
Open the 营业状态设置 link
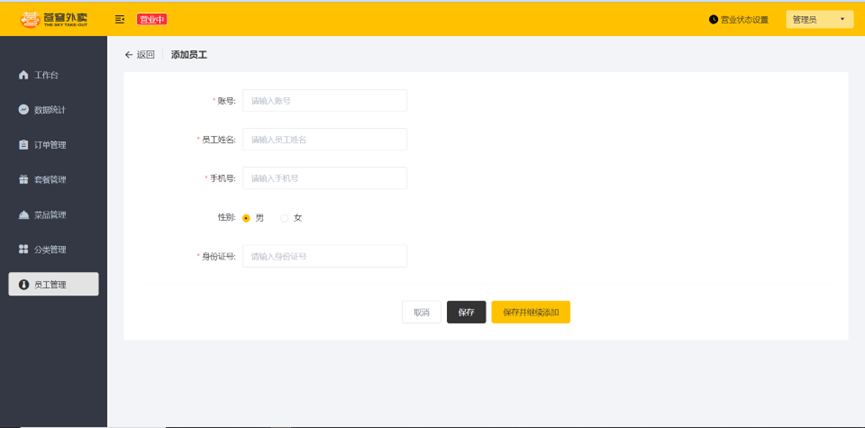click(744, 19)
